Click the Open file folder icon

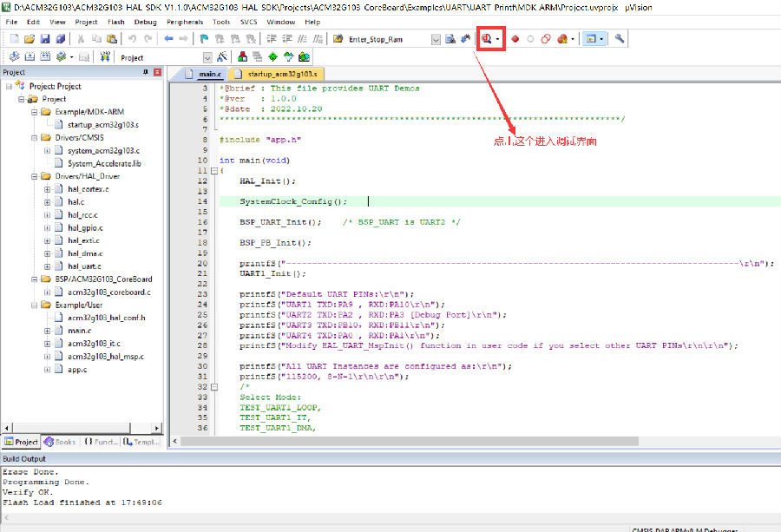(30, 39)
